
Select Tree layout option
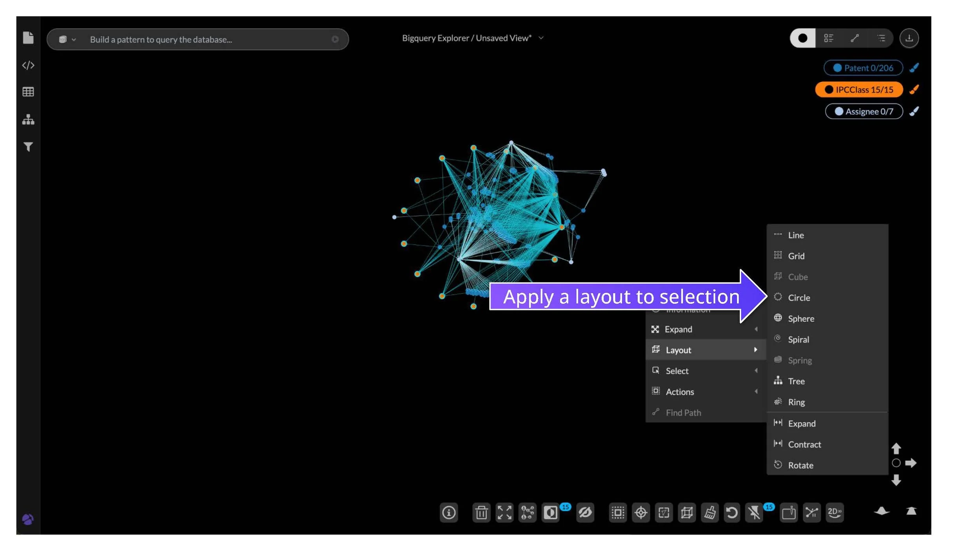click(796, 381)
